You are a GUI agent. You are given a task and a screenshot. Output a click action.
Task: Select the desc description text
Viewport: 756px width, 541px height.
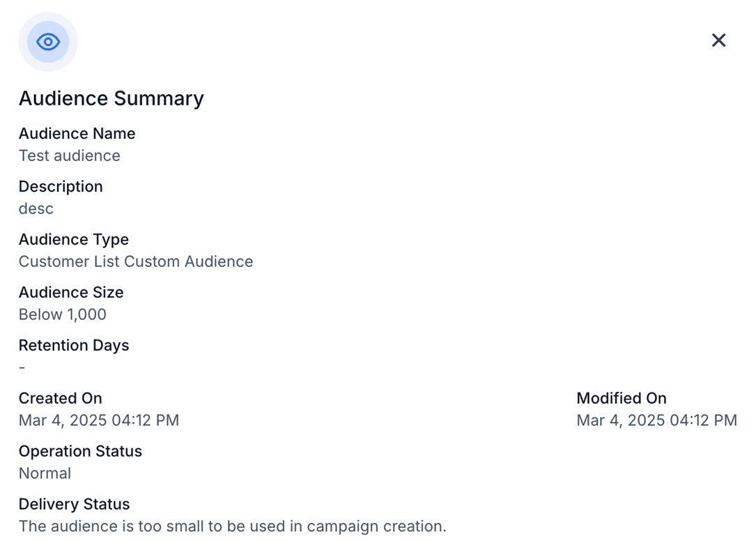[36, 208]
